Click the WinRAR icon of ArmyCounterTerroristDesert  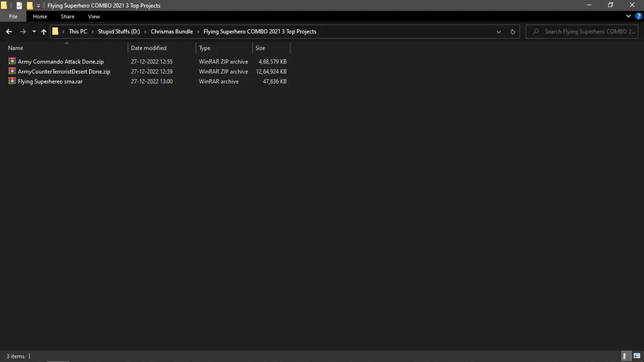coord(12,71)
